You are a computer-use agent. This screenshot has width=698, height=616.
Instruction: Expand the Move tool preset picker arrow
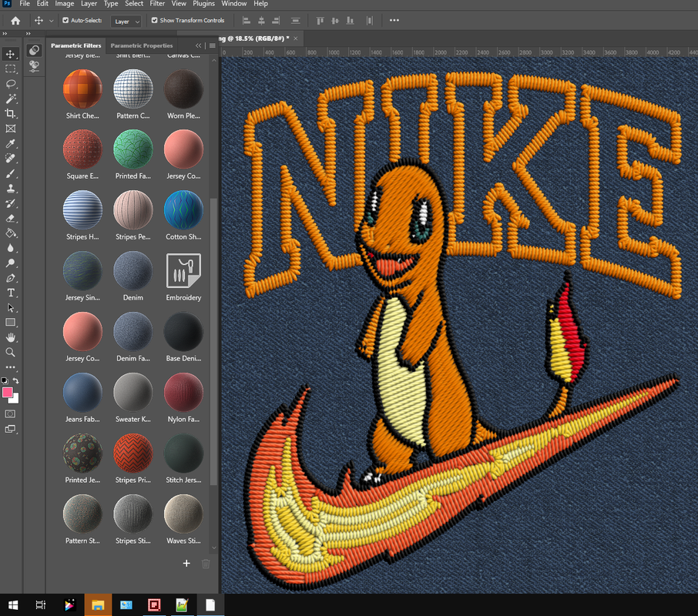pyautogui.click(x=51, y=21)
